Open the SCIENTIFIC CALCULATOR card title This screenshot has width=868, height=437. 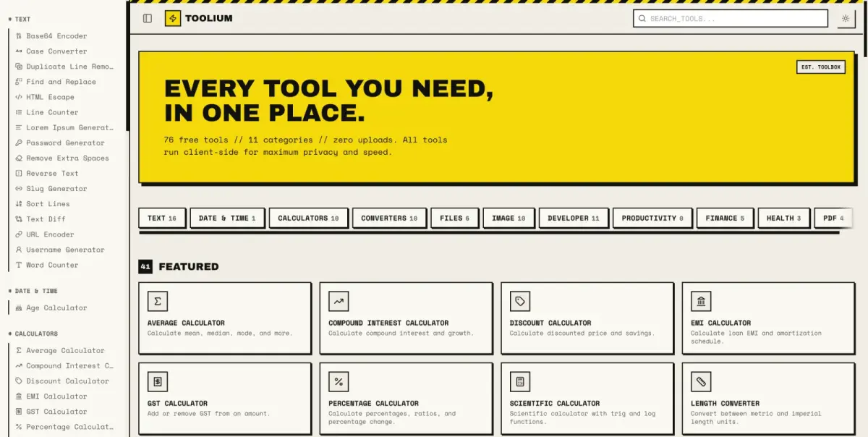tap(555, 403)
